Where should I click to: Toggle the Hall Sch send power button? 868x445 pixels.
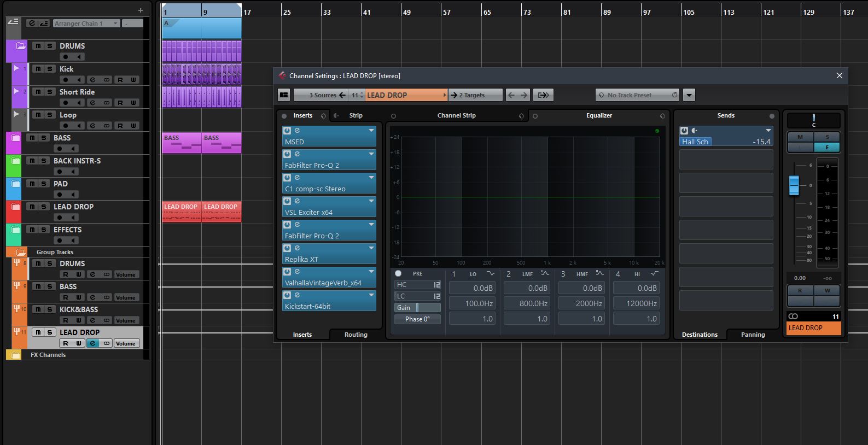pos(684,131)
